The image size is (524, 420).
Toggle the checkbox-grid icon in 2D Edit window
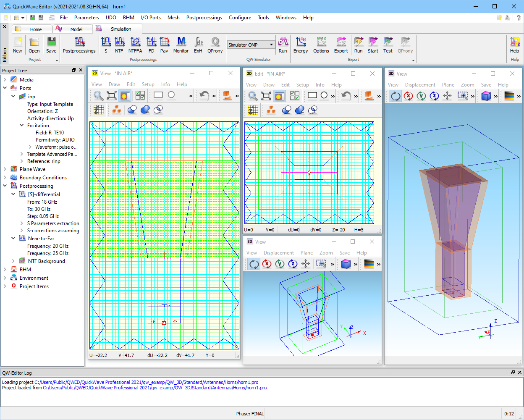tap(295, 95)
